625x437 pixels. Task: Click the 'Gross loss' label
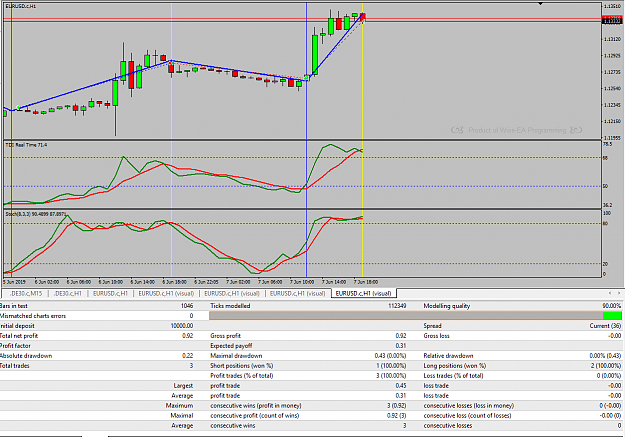(436, 336)
